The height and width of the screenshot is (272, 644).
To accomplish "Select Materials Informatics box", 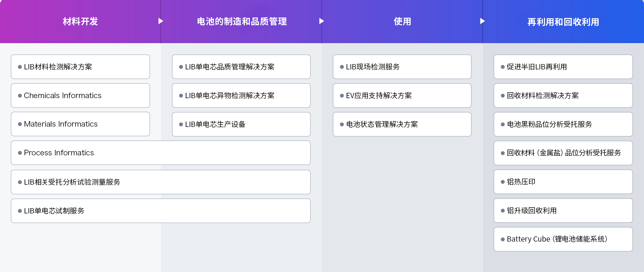I will (x=80, y=124).
